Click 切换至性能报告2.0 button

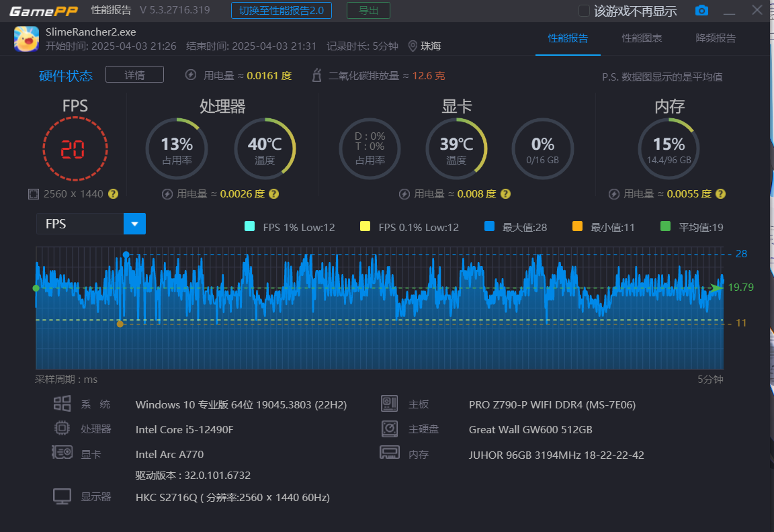click(x=282, y=10)
